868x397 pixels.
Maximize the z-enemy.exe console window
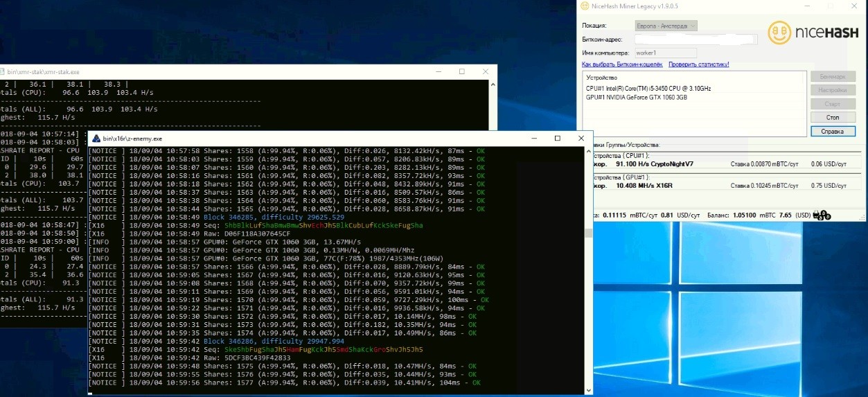point(557,139)
